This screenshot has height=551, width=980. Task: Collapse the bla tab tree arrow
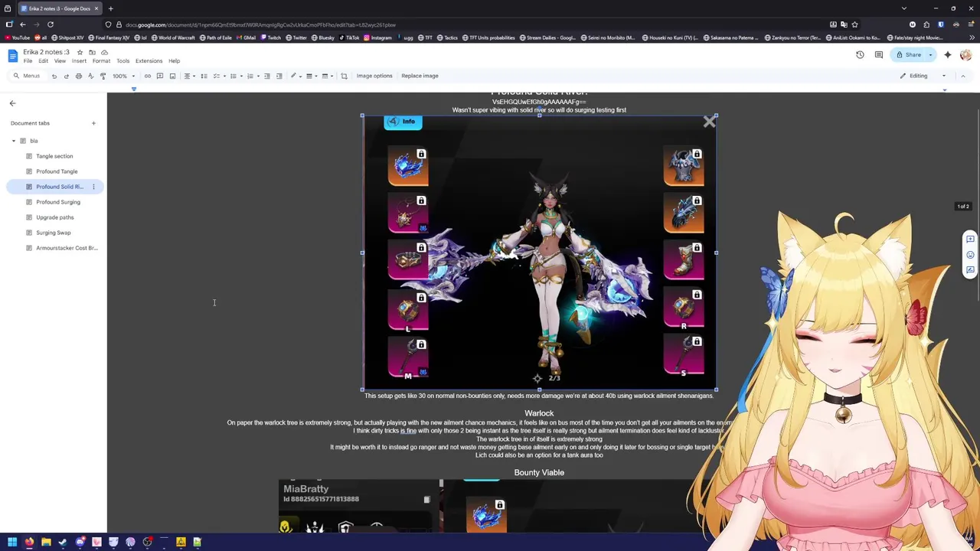click(13, 141)
